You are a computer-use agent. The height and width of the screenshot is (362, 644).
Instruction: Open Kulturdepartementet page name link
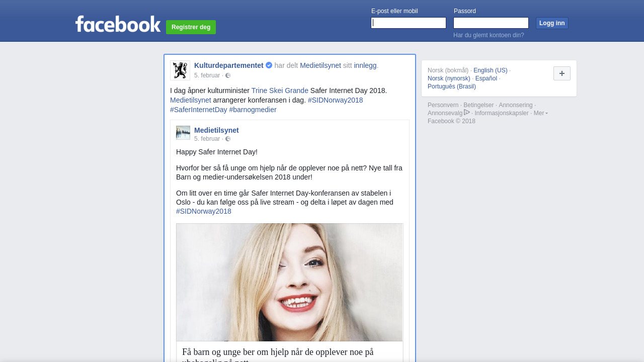(x=229, y=65)
